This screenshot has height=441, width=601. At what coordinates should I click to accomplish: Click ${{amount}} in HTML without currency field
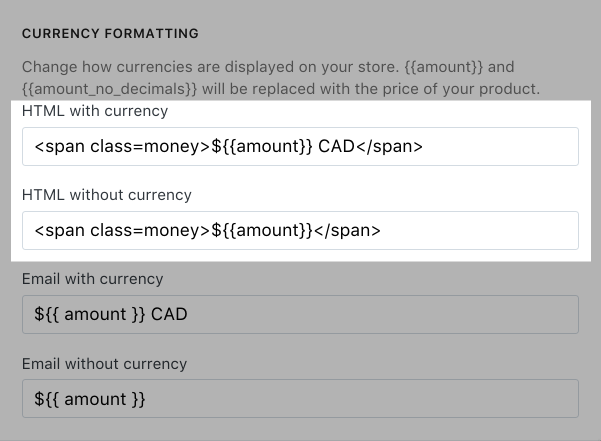pos(262,230)
